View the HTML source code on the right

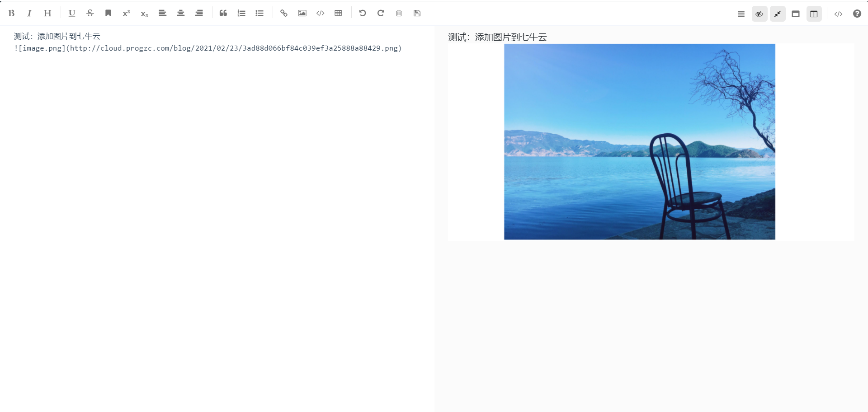[838, 14]
